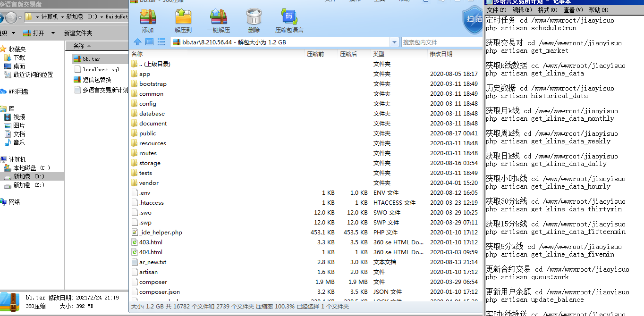Image resolution: width=644 pixels, height=316 pixels.
Task: Click the 解压到 (Extract to) icon
Action: [183, 20]
